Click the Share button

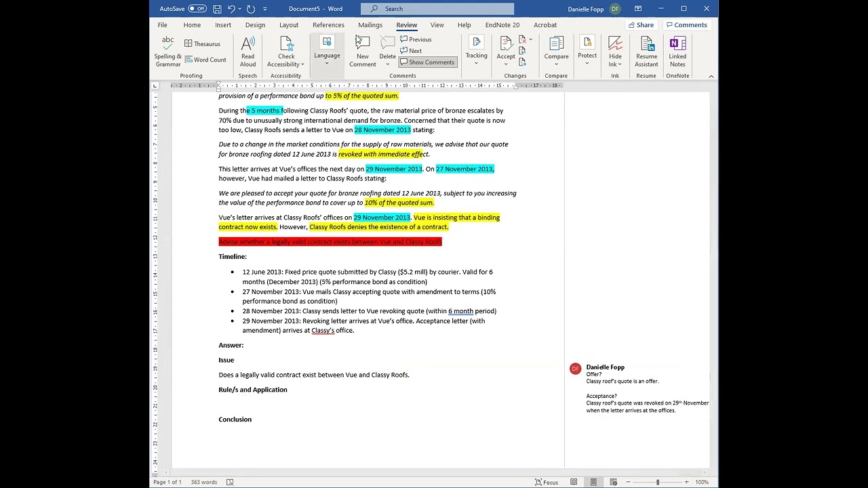pyautogui.click(x=641, y=25)
